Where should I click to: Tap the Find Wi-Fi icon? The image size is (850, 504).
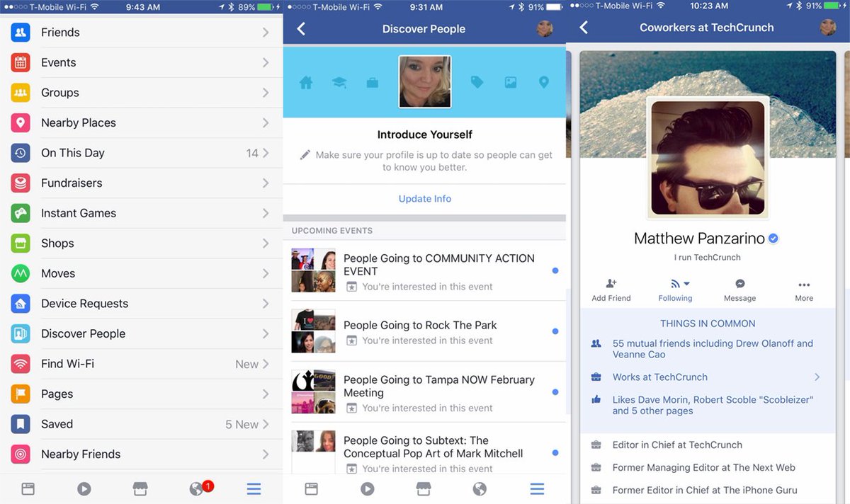[21, 364]
